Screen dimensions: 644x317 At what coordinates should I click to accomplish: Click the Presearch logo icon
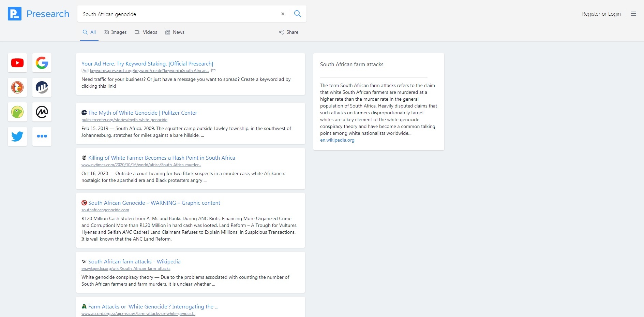coord(15,14)
